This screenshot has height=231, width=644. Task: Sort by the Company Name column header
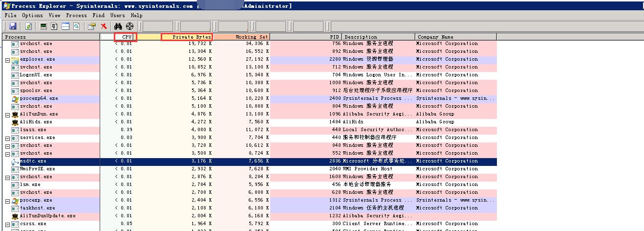[456, 37]
